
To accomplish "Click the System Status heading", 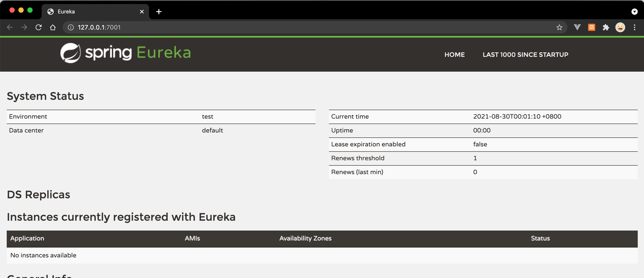I will tap(45, 96).
